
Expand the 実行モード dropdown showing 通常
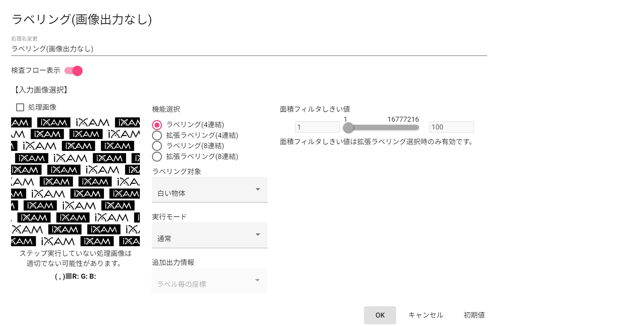(209, 235)
